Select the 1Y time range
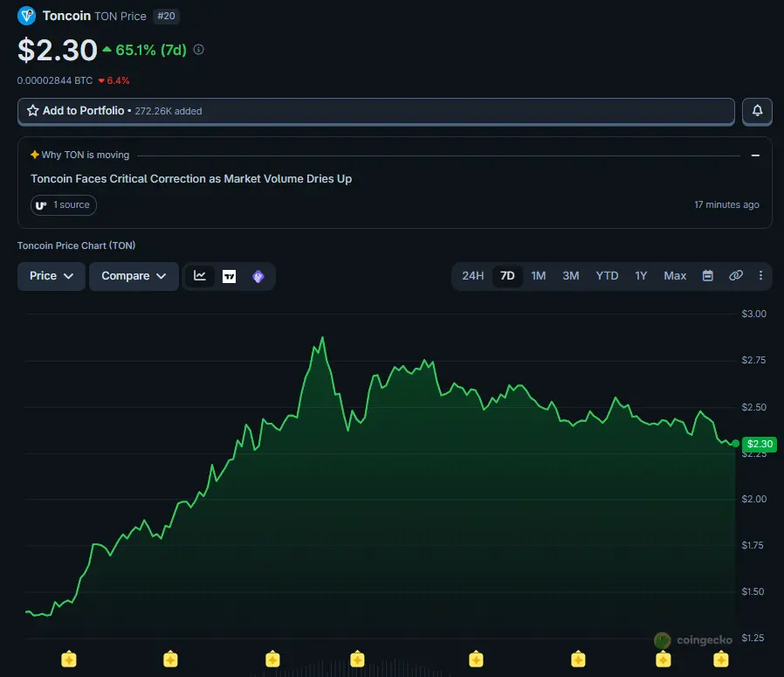This screenshot has width=784, height=677. pyautogui.click(x=641, y=276)
